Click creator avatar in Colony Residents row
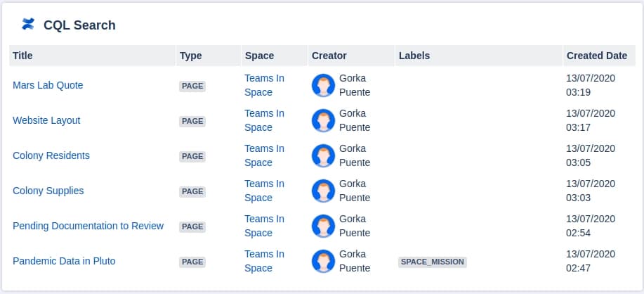 point(323,156)
